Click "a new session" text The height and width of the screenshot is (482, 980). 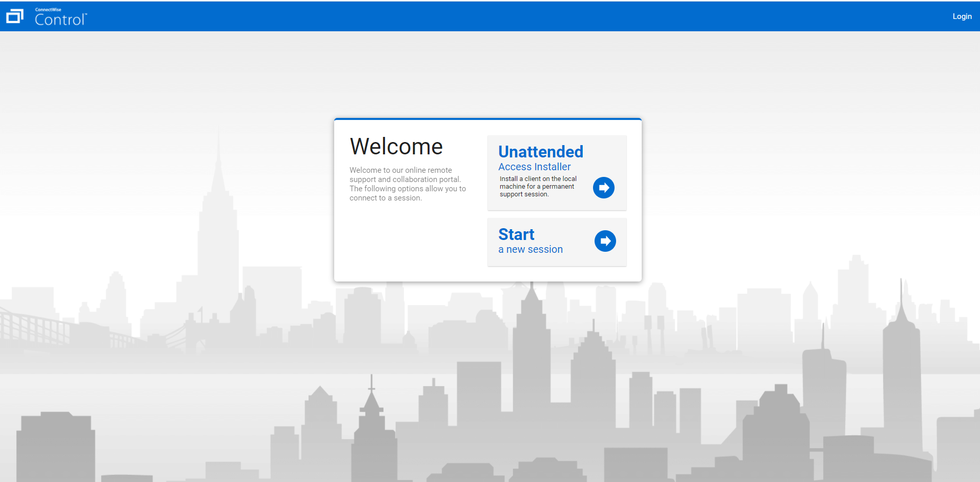pos(530,250)
